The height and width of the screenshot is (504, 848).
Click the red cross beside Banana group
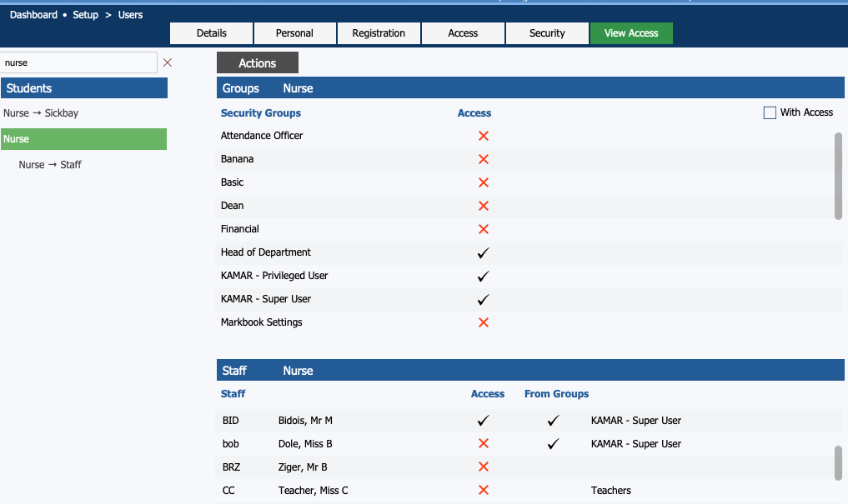[x=483, y=159]
